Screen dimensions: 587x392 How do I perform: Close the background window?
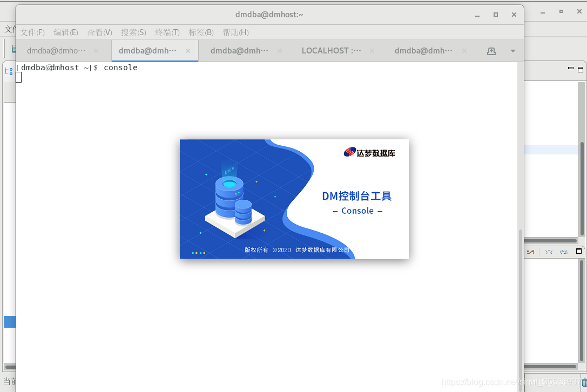pyautogui.click(x=579, y=11)
